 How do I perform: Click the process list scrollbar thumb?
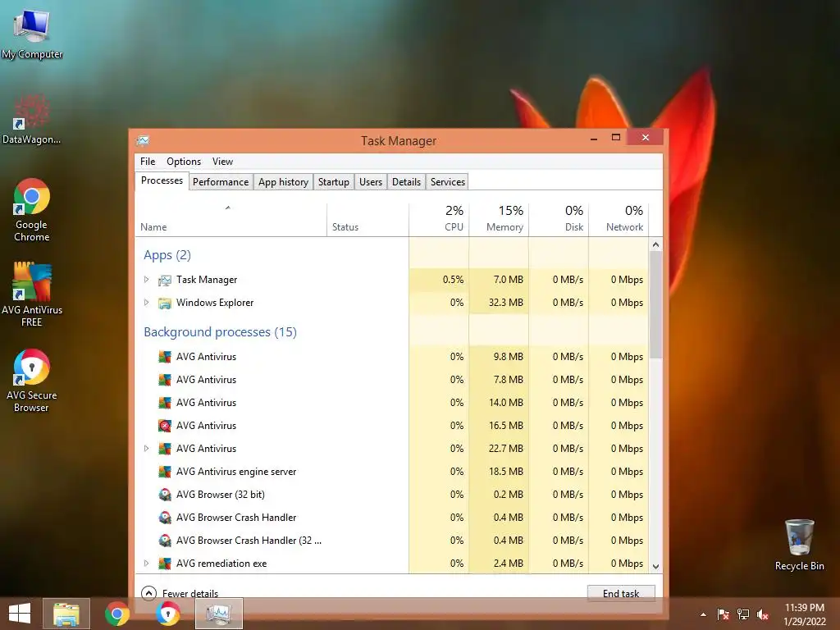tap(655, 304)
